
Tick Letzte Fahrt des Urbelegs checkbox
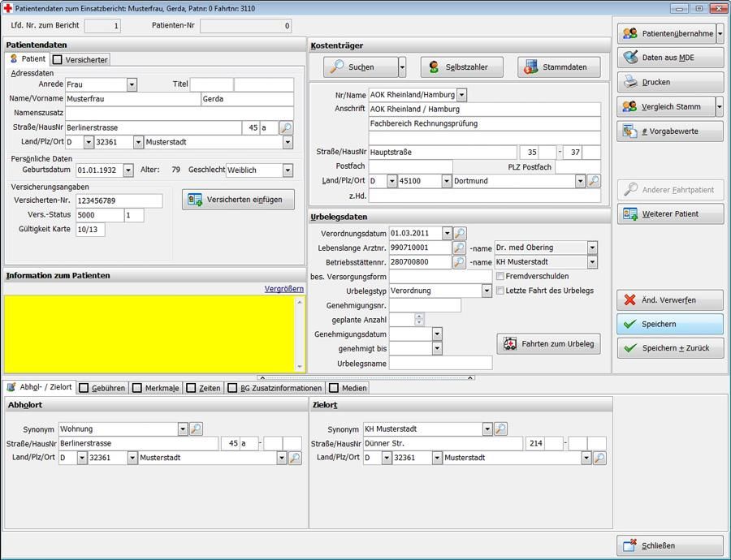(500, 291)
